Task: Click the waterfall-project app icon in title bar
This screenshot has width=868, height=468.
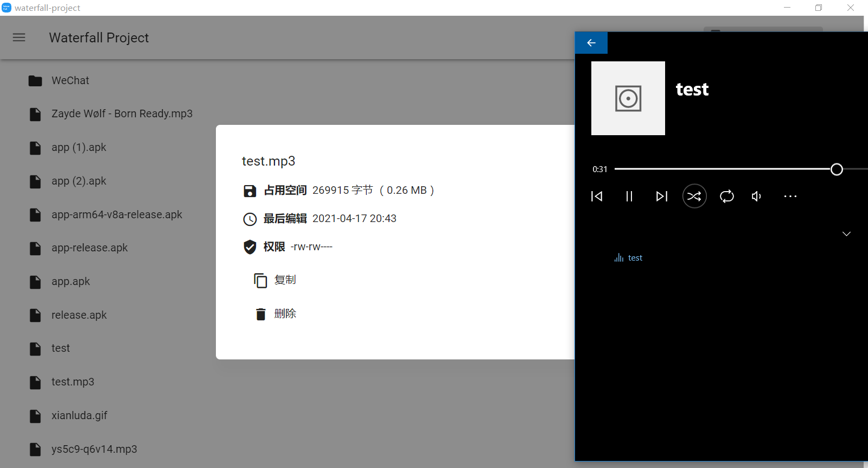Action: coord(7,8)
